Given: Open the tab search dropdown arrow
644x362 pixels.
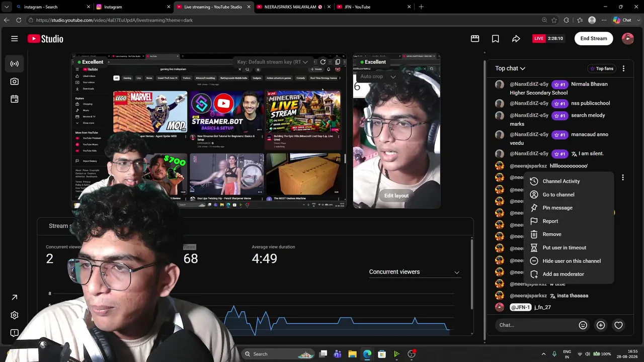Looking at the screenshot, I should pyautogui.click(x=7, y=7).
